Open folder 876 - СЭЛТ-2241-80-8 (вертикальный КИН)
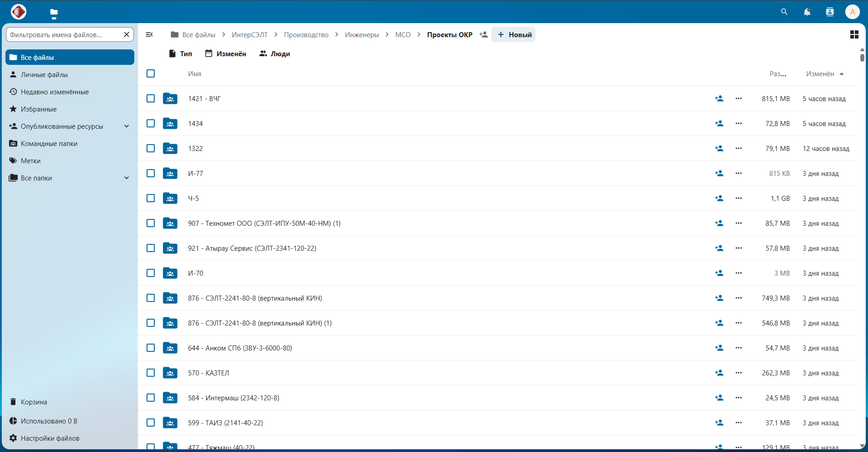This screenshot has height=452, width=868. click(x=255, y=298)
